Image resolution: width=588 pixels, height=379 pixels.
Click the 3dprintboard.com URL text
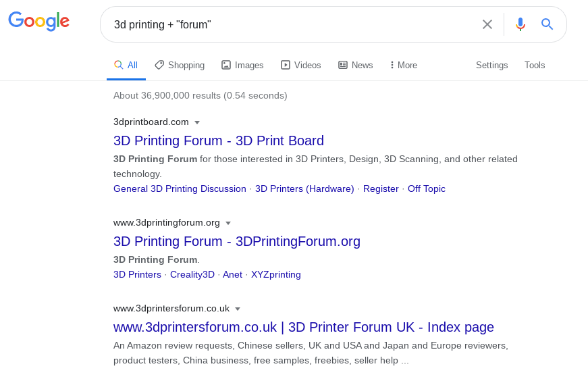point(151,122)
